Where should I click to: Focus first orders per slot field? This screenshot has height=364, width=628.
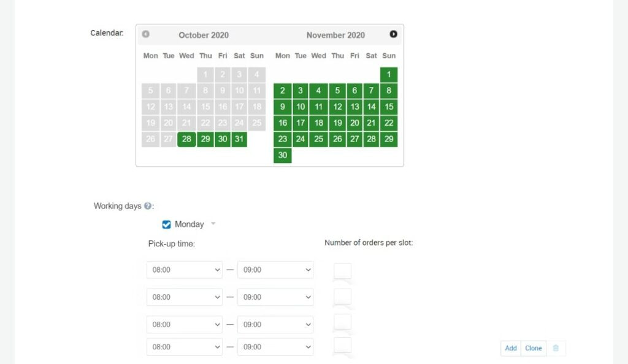pyautogui.click(x=343, y=271)
